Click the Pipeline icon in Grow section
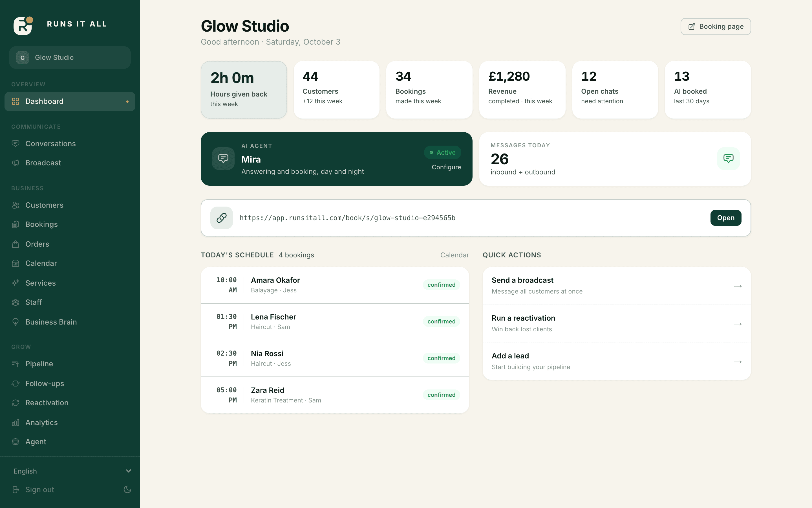812x508 pixels. (16, 364)
